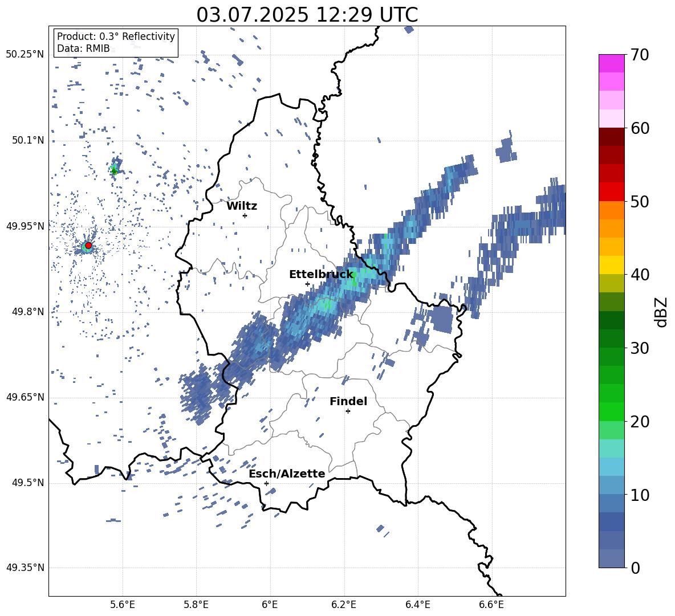This screenshot has width=675, height=616.
Task: Click the 6.2°E longitude label
Action: click(344, 605)
